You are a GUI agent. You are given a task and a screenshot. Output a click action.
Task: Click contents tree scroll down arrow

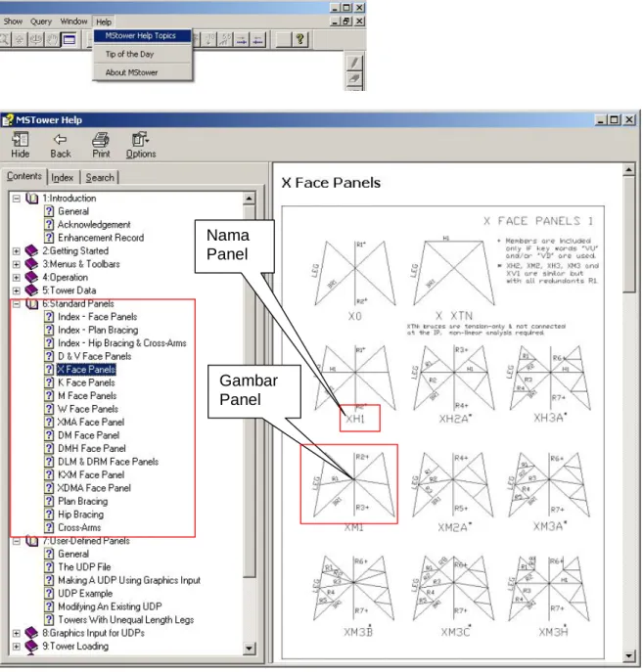click(x=249, y=649)
